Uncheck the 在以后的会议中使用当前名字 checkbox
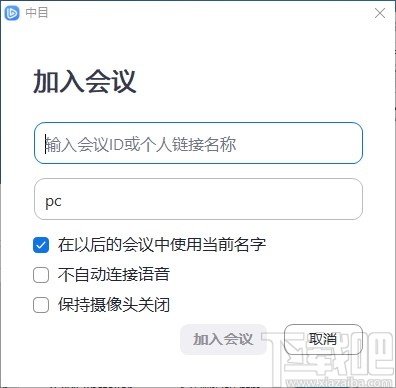This screenshot has height=388, width=396. tap(41, 245)
